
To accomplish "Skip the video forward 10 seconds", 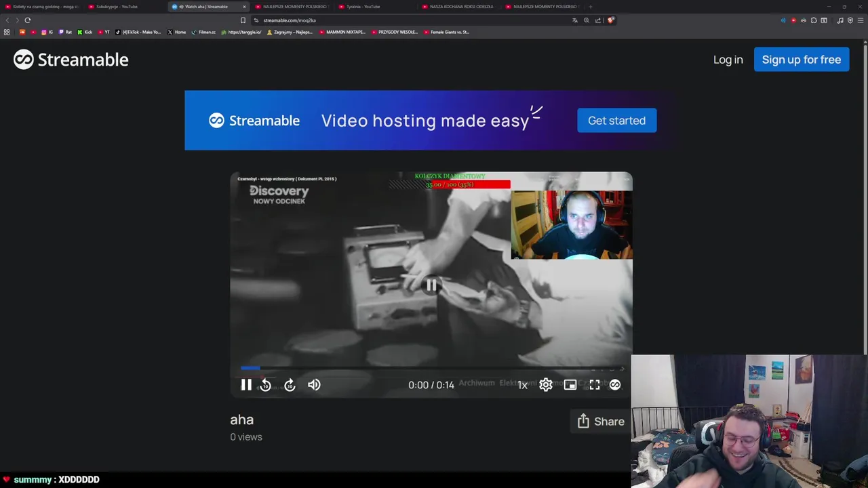I will (290, 385).
